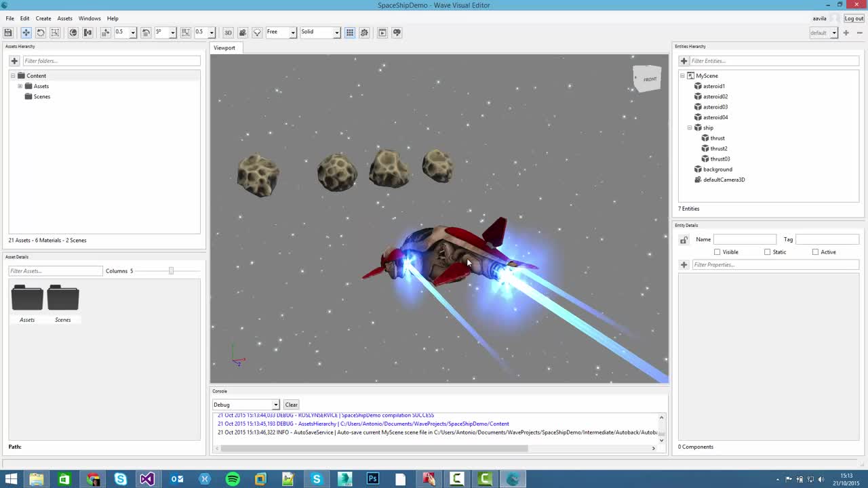The image size is (868, 488).
Task: Click the Clear button in the Console
Action: click(291, 405)
